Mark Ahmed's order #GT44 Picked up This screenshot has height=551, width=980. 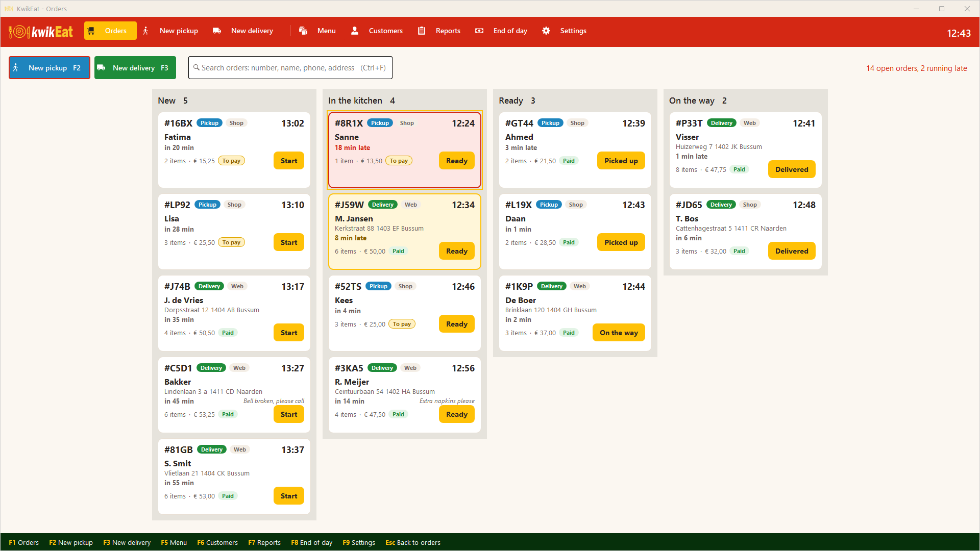point(621,161)
